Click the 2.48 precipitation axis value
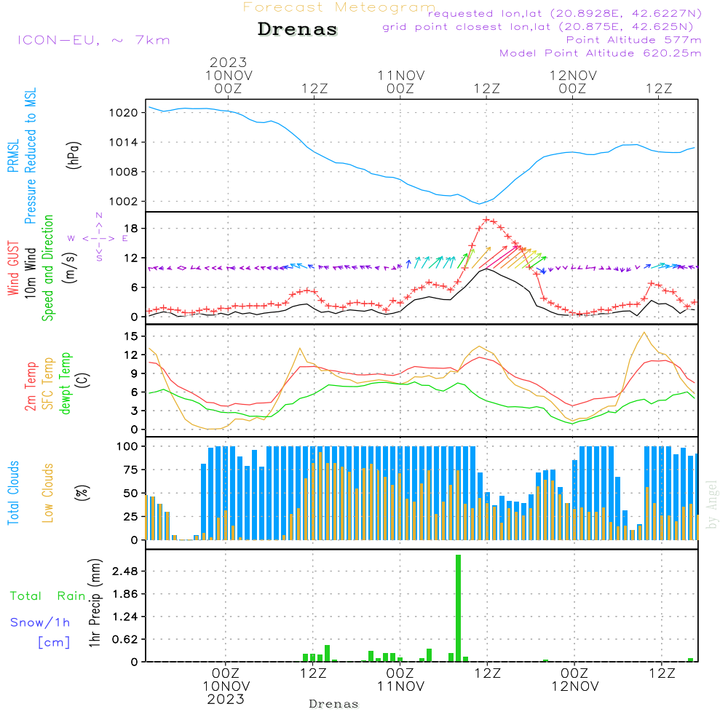Screen dimensions: 728x728 tap(125, 571)
